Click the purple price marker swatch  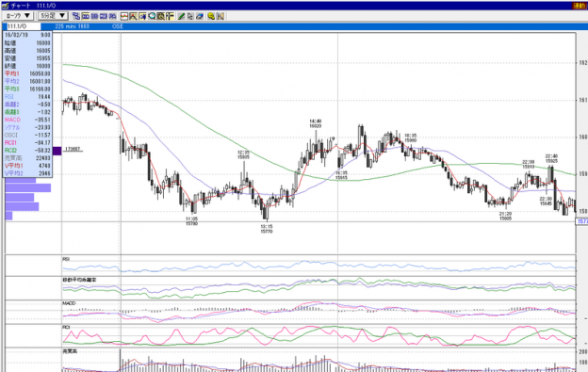pyautogui.click(x=57, y=151)
